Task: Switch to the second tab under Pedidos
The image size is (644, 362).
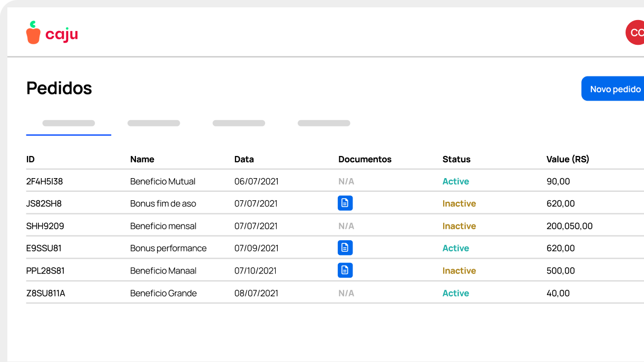Action: pos(153,123)
